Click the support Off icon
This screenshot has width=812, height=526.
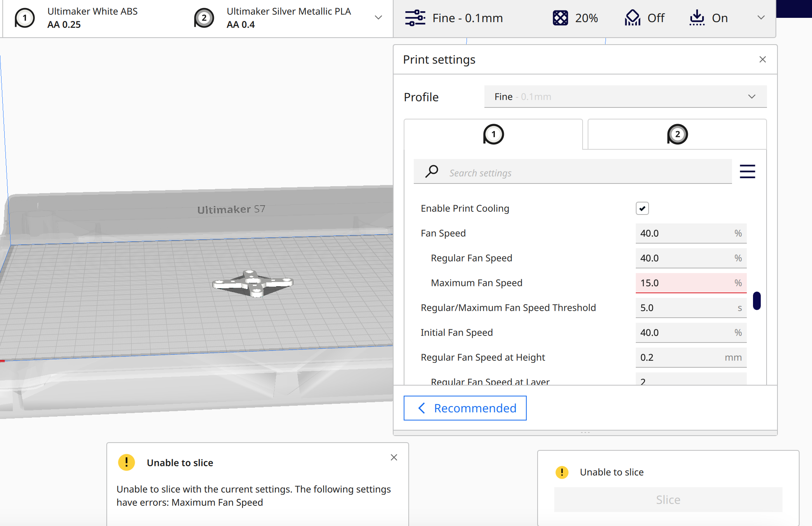632,18
